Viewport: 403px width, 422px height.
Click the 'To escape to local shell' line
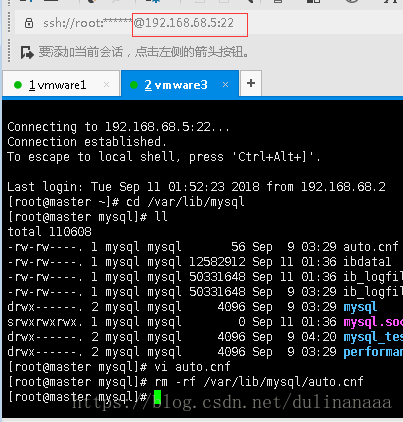[164, 157]
